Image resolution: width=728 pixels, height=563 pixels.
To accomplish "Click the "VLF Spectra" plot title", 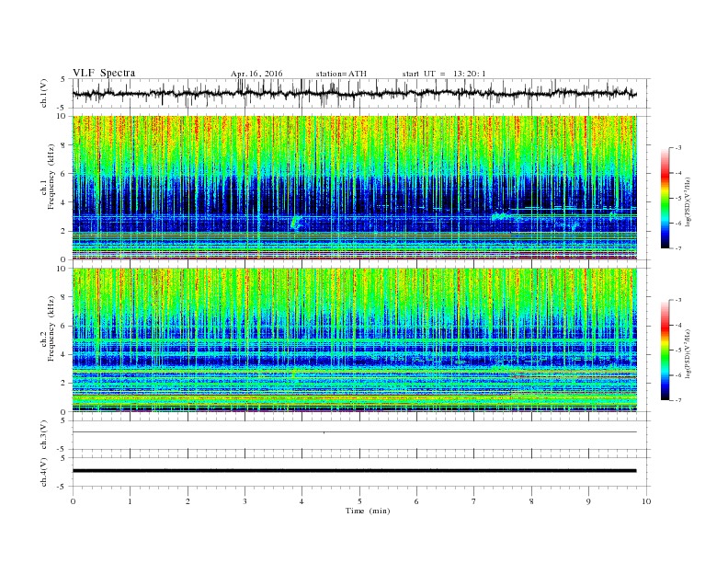I will pos(104,73).
